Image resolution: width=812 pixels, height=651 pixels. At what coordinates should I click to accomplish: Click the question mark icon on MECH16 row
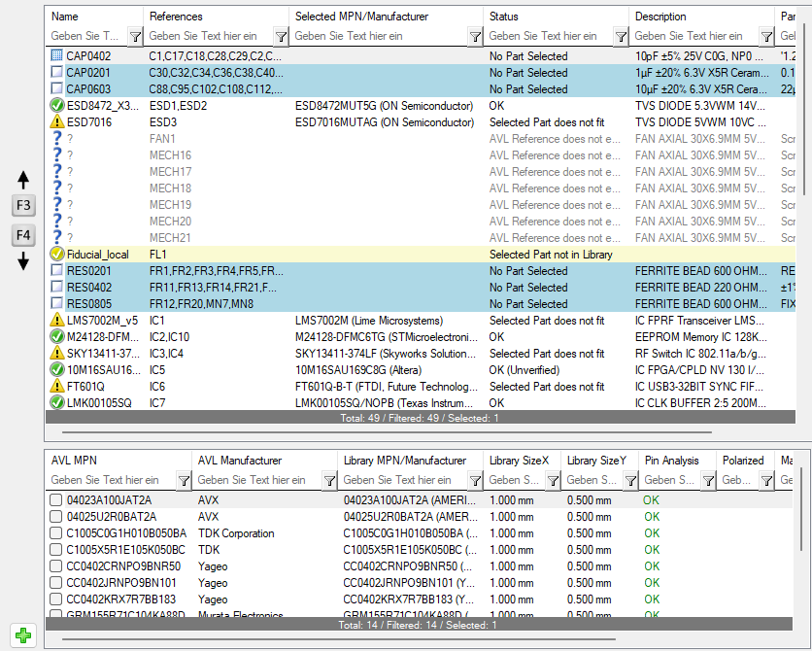[x=57, y=155]
